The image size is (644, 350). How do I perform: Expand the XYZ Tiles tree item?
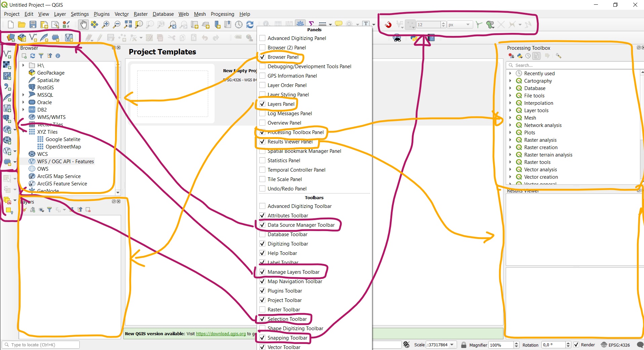click(x=24, y=132)
